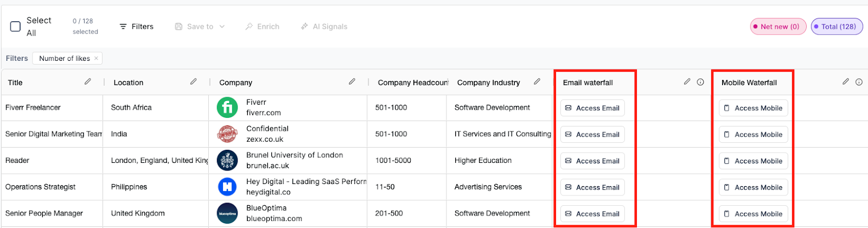Open AI Signals

[x=324, y=27]
